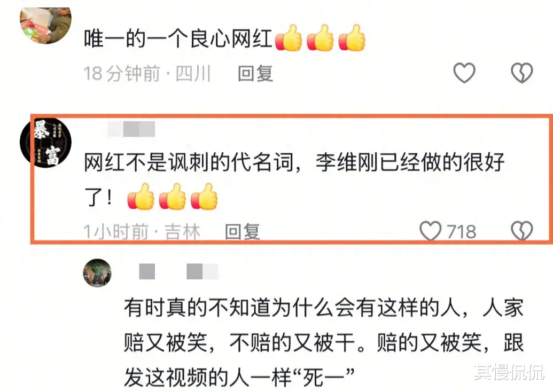This screenshot has height=392, width=553.
Task: Tap the 718 like count
Action: 462,232
